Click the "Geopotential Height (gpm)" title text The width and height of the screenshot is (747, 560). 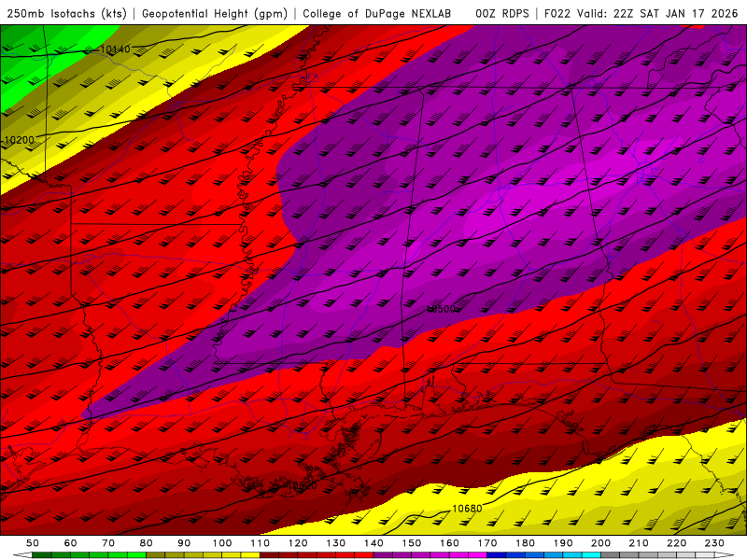click(215, 14)
